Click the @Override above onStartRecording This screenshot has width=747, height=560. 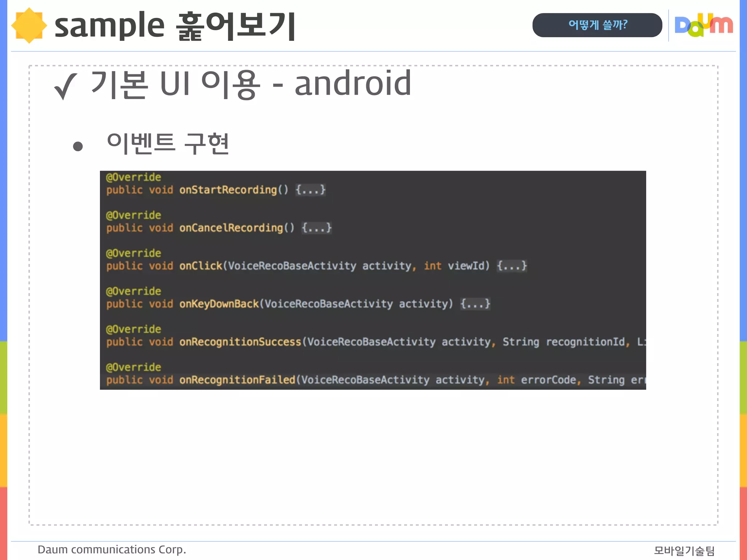(133, 177)
